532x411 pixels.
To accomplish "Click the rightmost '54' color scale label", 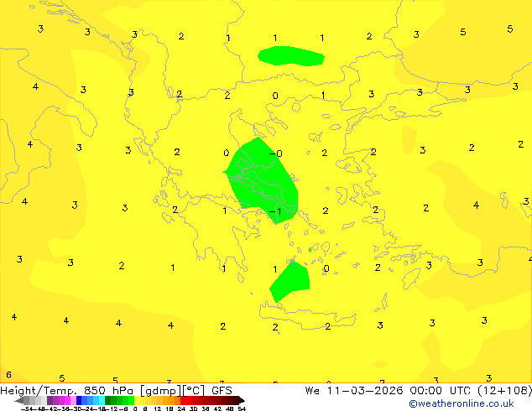I will (242, 408).
